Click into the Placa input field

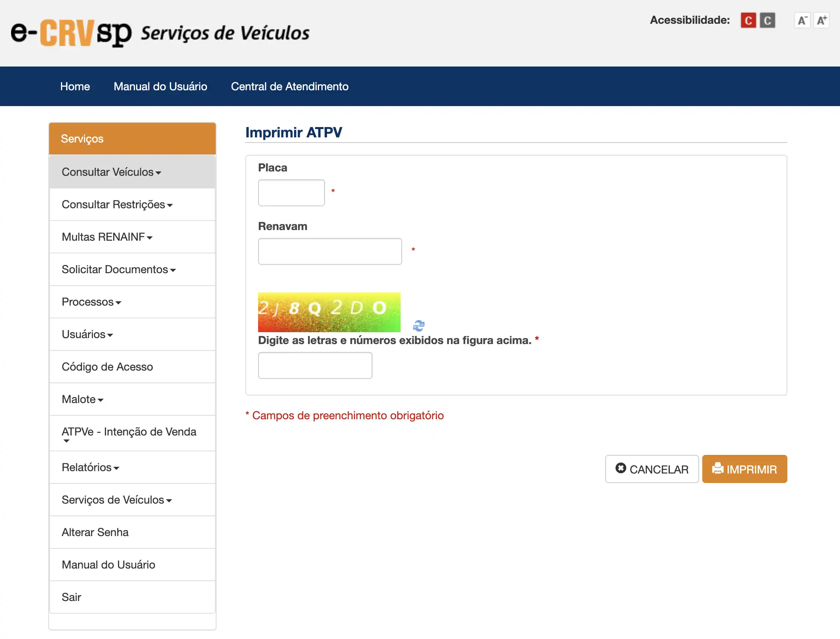click(291, 193)
